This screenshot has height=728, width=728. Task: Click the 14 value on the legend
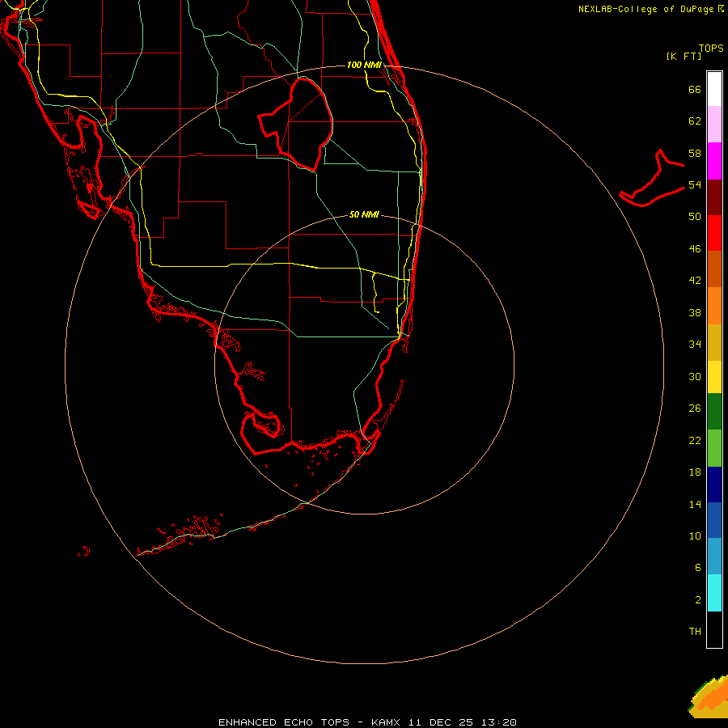point(695,504)
